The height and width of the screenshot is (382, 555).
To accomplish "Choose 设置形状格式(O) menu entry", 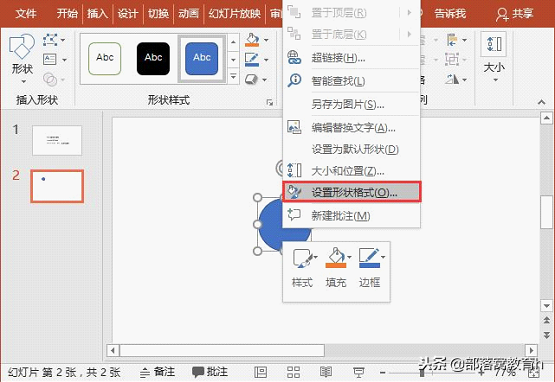I will point(351,192).
